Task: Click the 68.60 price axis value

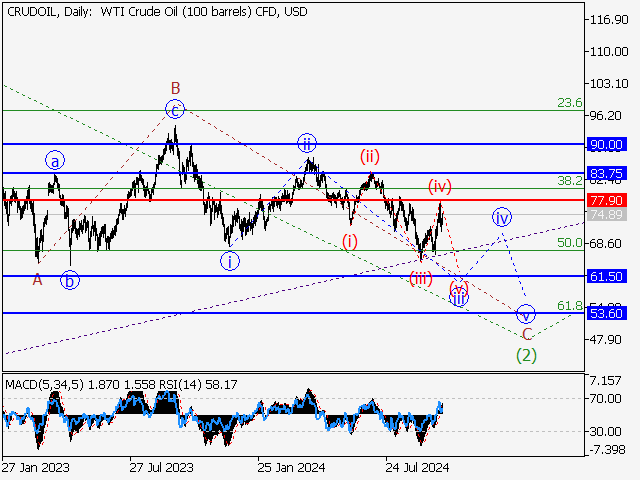Action: point(606,243)
